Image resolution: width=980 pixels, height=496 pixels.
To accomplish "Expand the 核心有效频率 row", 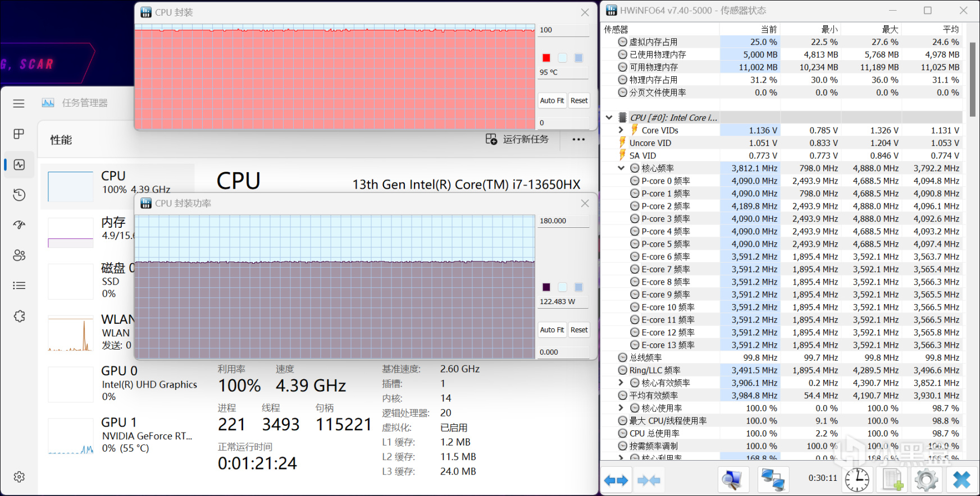I will coord(621,383).
